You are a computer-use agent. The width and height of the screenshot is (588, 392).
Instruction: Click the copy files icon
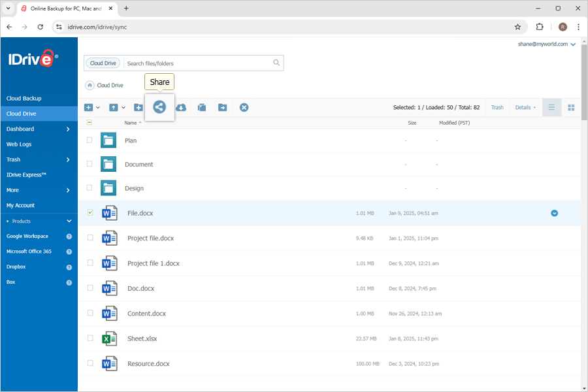click(202, 108)
